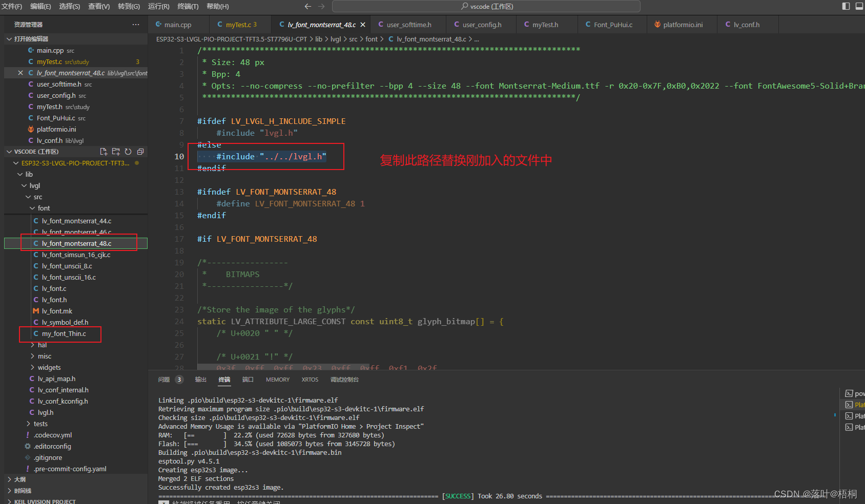The height and width of the screenshot is (504, 865).
Task: Expand the 大纲 outline section
Action: tap(76, 479)
